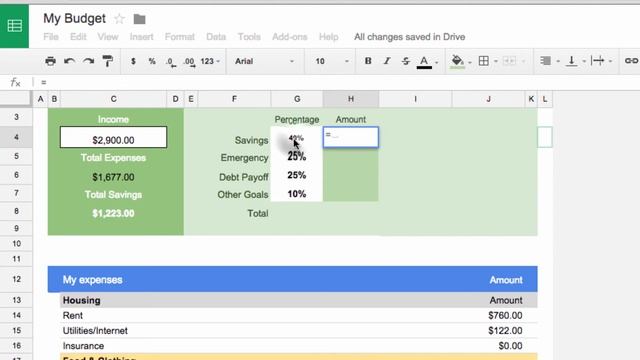The height and width of the screenshot is (360, 640).
Task: Open the File menu
Action: click(51, 37)
